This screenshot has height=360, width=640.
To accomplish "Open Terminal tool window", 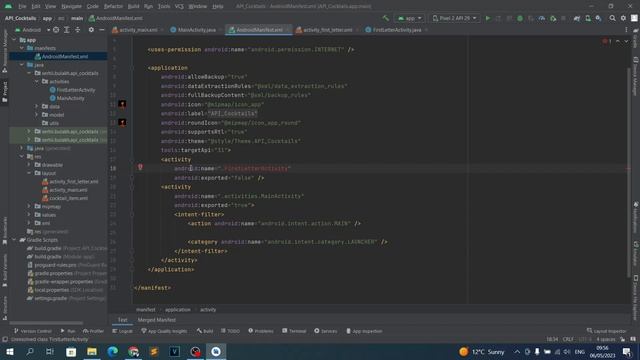I will [x=294, y=331].
